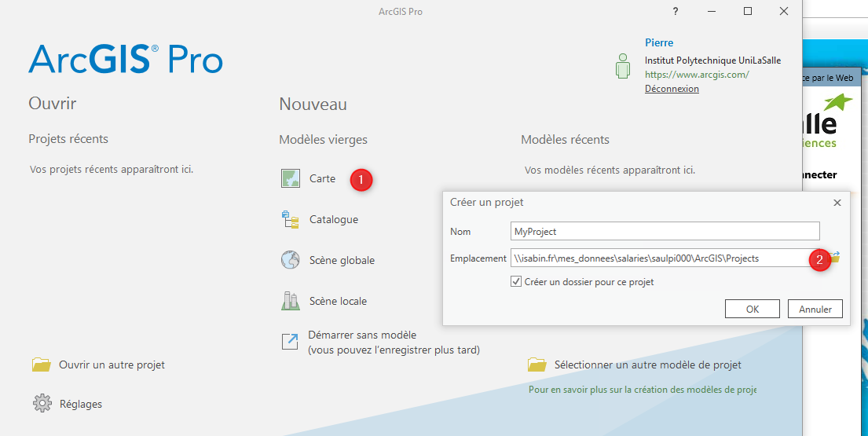Click the Modèles récents heading
Viewport: 868px width, 436px height.
click(x=566, y=140)
